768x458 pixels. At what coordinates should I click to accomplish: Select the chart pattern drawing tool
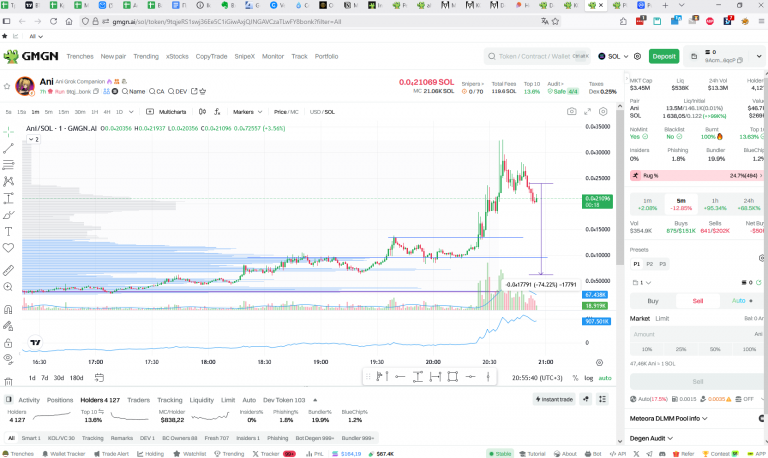click(x=8, y=181)
